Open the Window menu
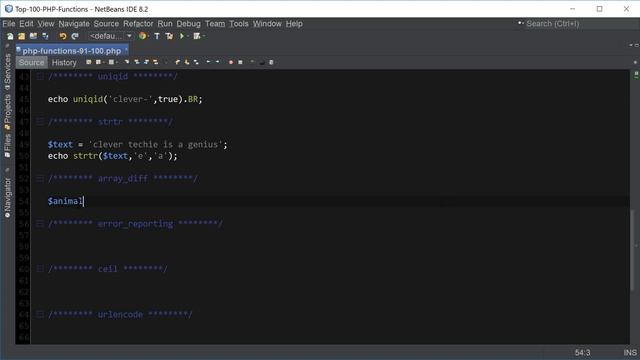Viewport: 640px width, 360px height. (x=267, y=24)
